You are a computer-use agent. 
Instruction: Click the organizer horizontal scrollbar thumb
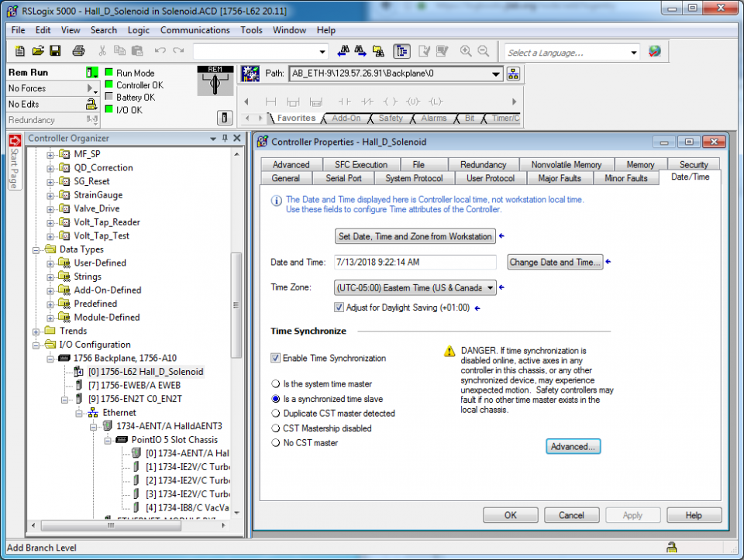[x=111, y=525]
